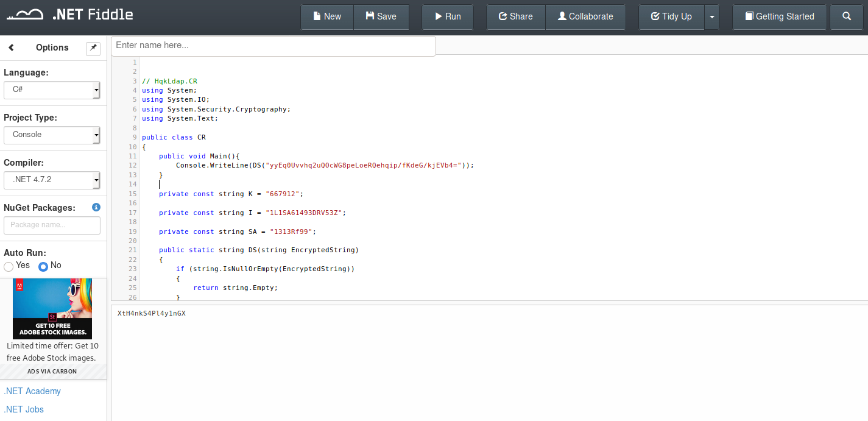Run the code
868x421 pixels.
coord(448,17)
